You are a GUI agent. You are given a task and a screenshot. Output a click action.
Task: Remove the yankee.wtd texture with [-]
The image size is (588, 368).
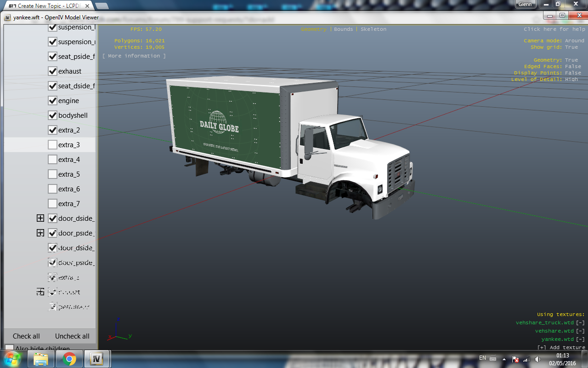click(x=581, y=339)
